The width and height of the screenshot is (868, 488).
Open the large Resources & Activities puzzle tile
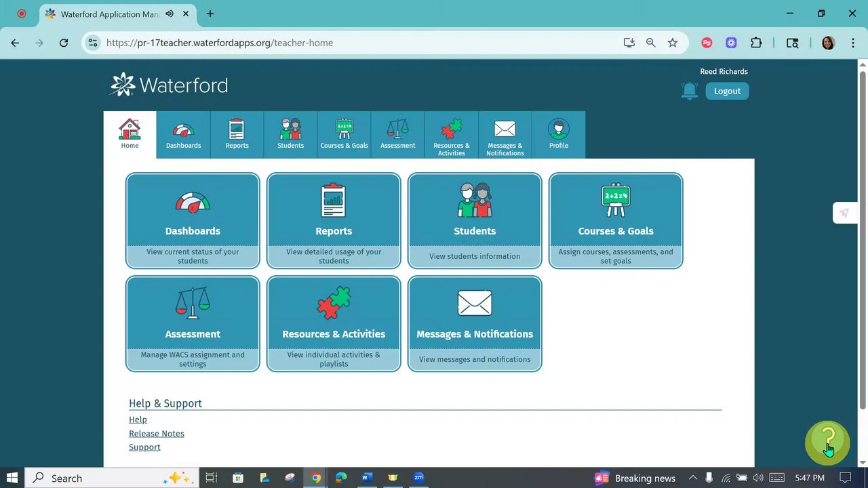point(334,324)
